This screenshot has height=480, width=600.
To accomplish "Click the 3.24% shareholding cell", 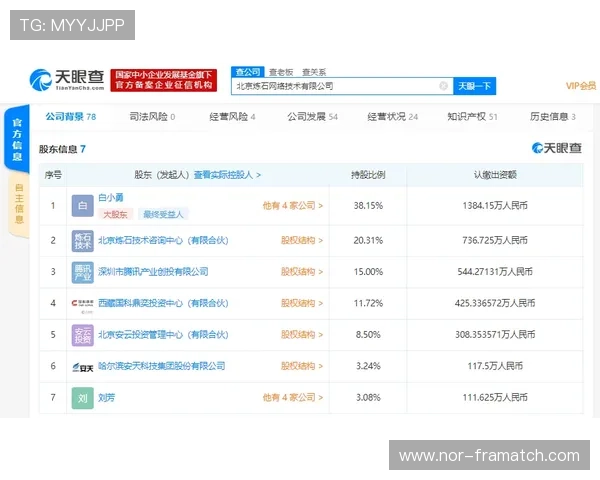I will pyautogui.click(x=368, y=366).
